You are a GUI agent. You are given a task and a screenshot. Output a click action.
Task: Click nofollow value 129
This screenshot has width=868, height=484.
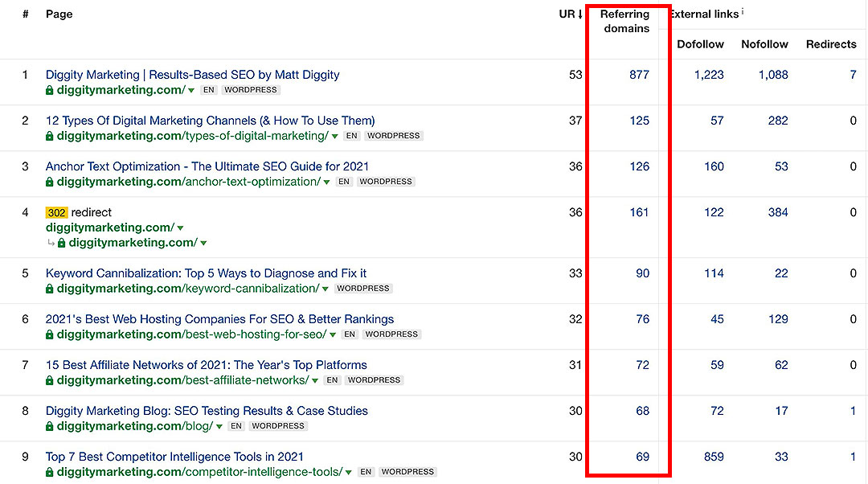(x=778, y=319)
